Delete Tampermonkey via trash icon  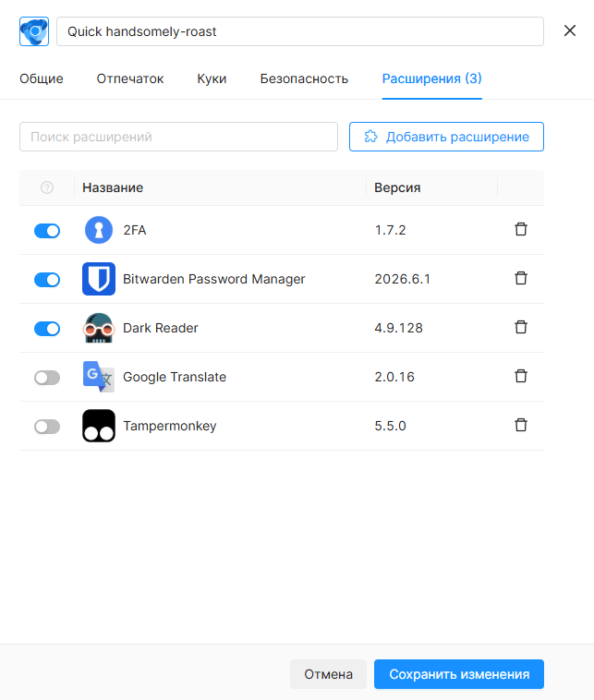pyautogui.click(x=521, y=425)
